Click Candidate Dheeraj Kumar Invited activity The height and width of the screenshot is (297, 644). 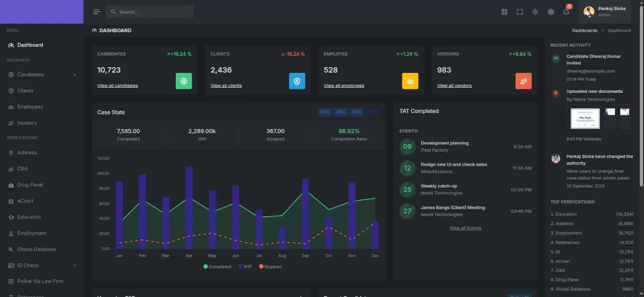(x=593, y=59)
